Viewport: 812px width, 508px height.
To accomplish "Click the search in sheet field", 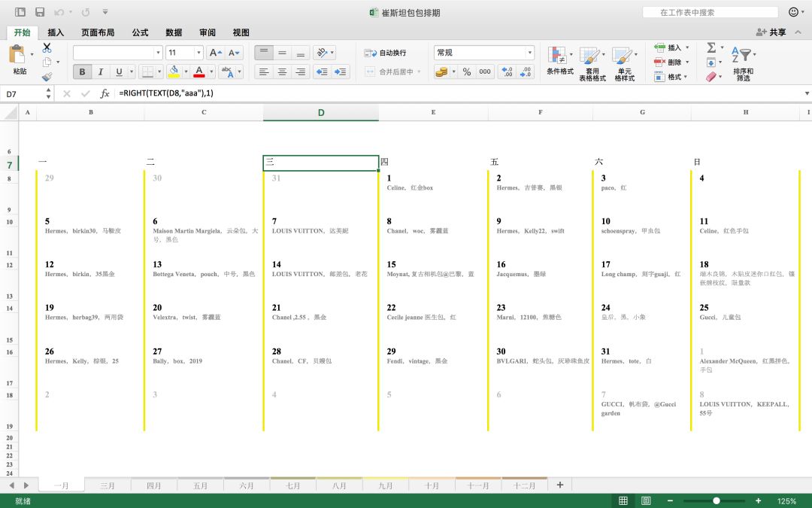I will (x=710, y=13).
